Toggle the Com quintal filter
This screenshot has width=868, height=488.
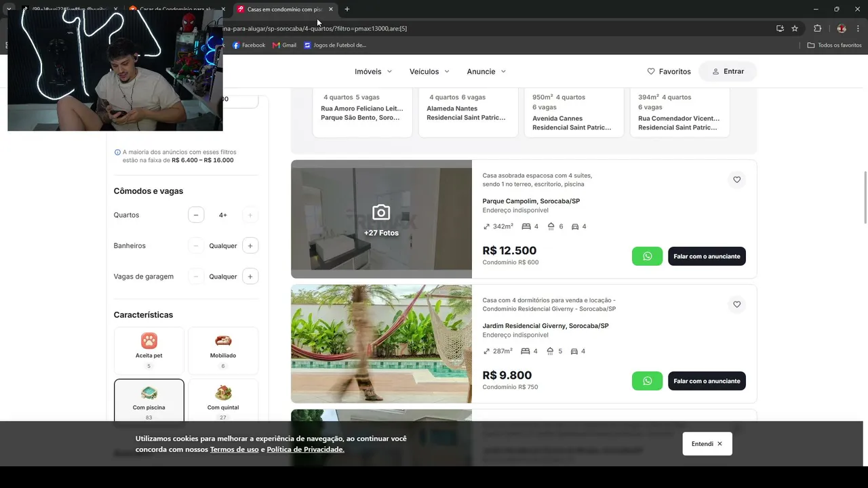coord(223,401)
